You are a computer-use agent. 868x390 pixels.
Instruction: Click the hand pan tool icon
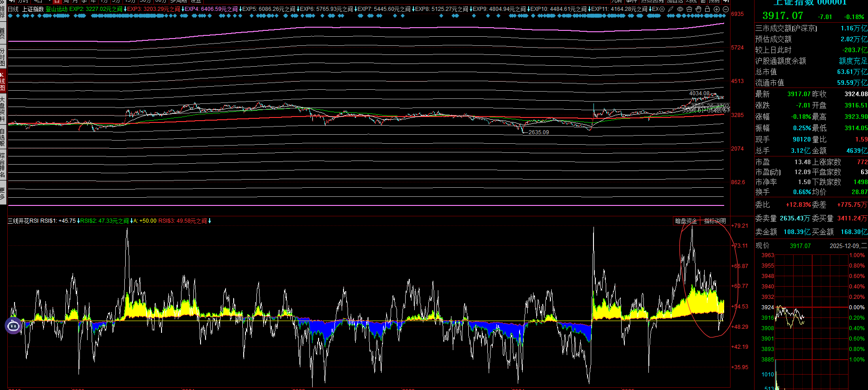pyautogui.click(x=698, y=9)
